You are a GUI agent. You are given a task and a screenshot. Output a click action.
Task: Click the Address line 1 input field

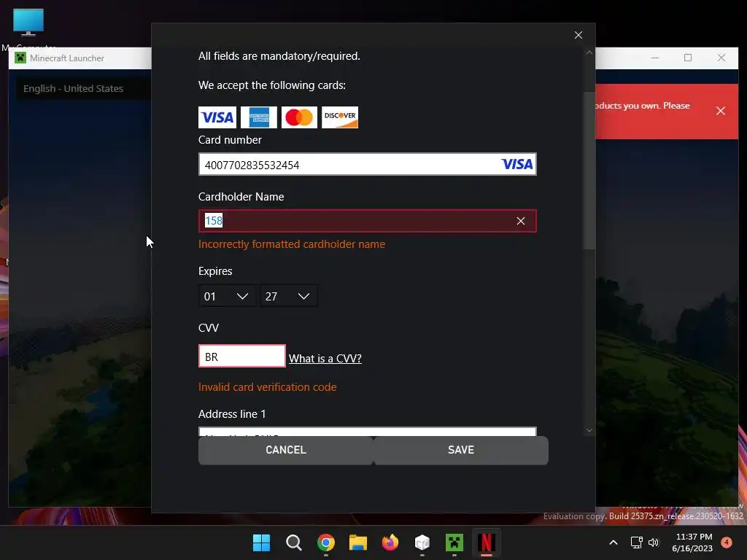[x=368, y=432]
